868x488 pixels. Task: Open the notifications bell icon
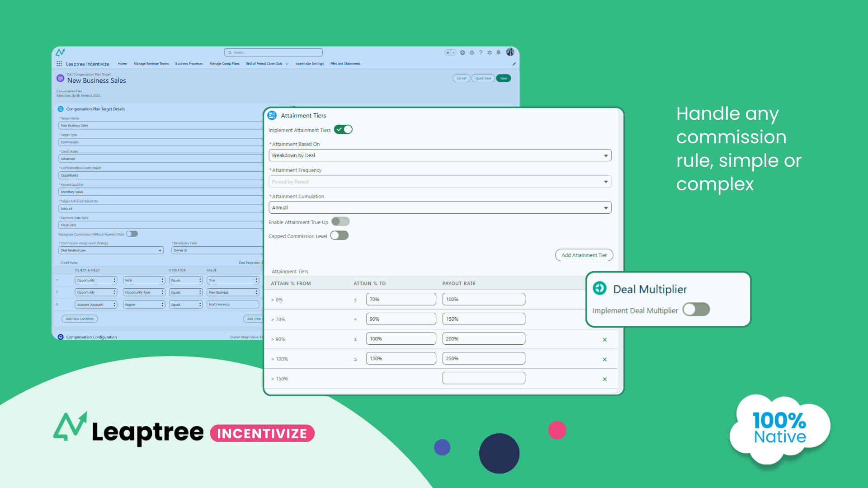tap(498, 52)
